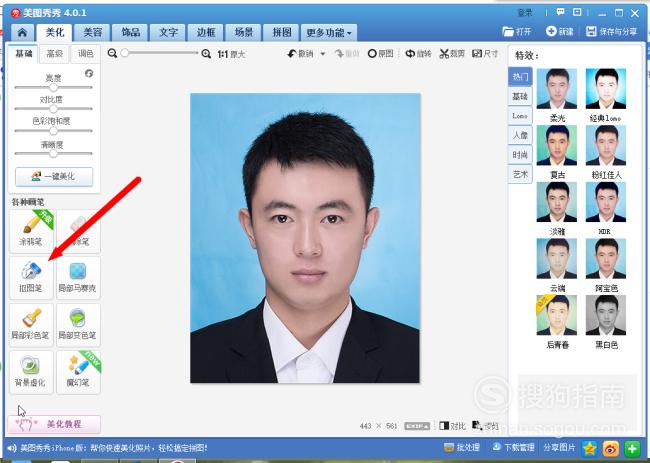650x463 pixels.
Task: Click the 撤销 undo button
Action: tap(301, 53)
